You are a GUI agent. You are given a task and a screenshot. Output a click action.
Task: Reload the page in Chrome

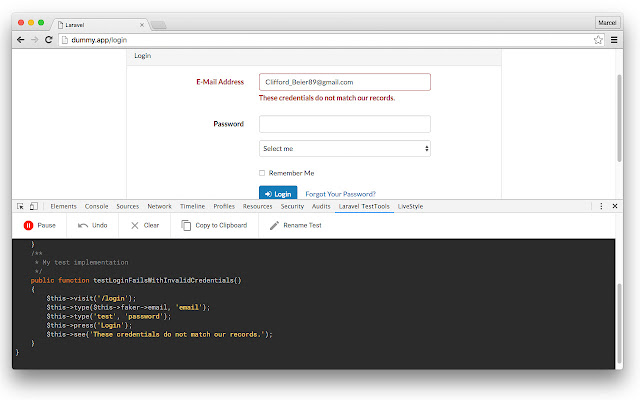point(50,40)
